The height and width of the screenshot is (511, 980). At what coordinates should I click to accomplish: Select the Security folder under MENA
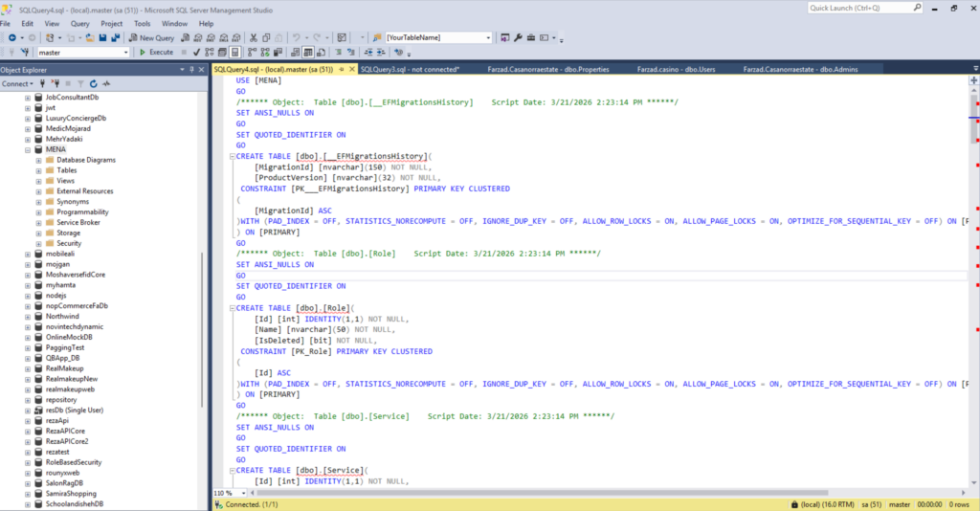(69, 244)
